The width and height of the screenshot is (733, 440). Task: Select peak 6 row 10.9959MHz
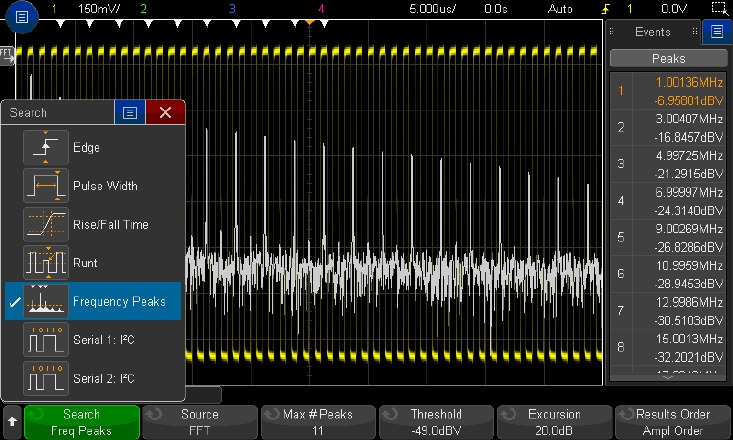[x=668, y=274]
